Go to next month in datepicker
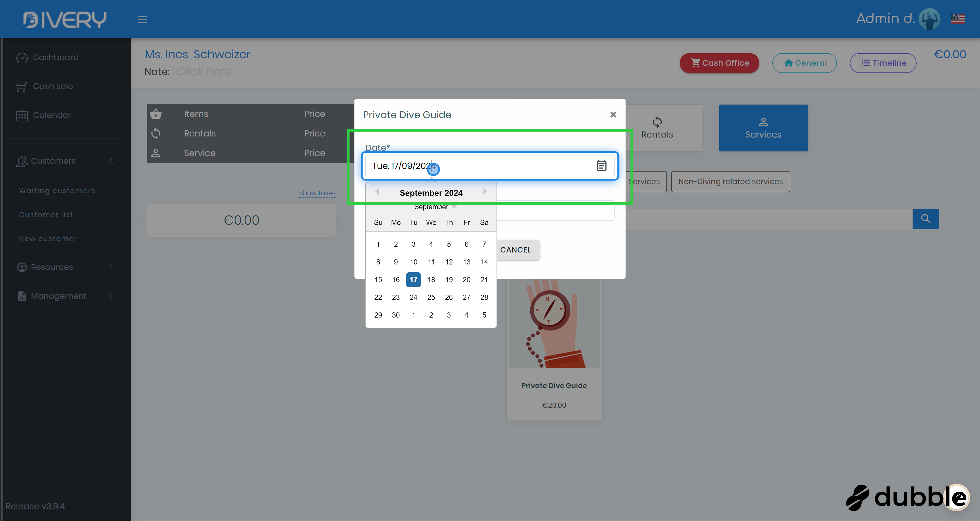This screenshot has height=521, width=980. click(485, 192)
